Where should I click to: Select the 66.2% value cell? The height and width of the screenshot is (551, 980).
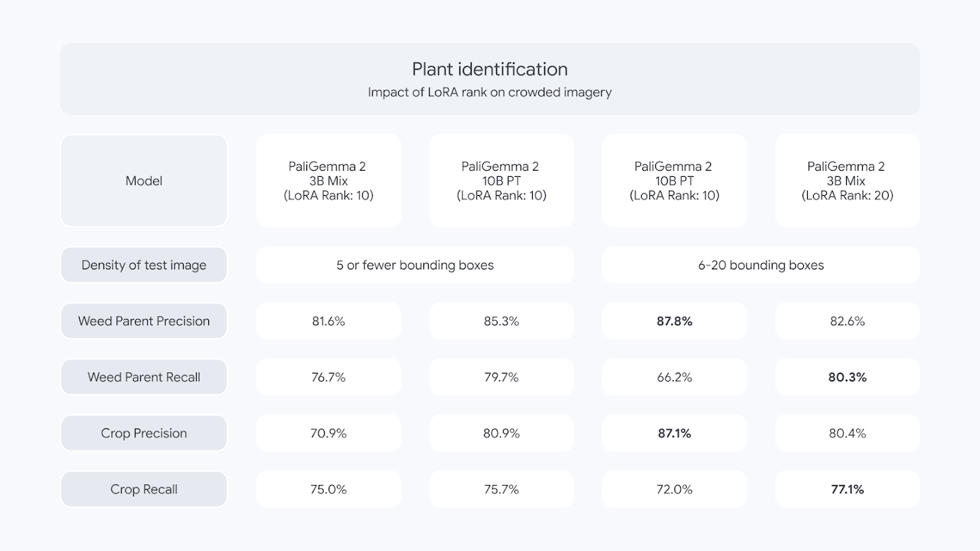coord(674,377)
